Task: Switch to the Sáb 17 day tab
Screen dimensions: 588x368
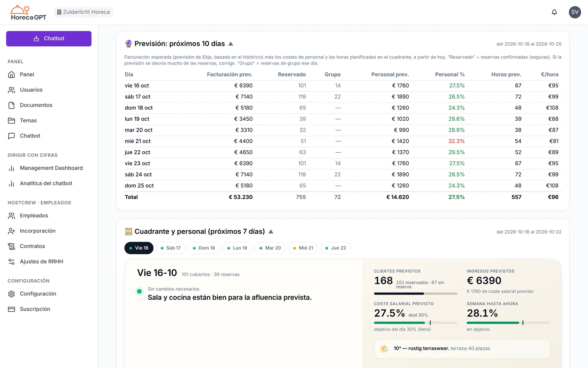Action: [x=171, y=248]
